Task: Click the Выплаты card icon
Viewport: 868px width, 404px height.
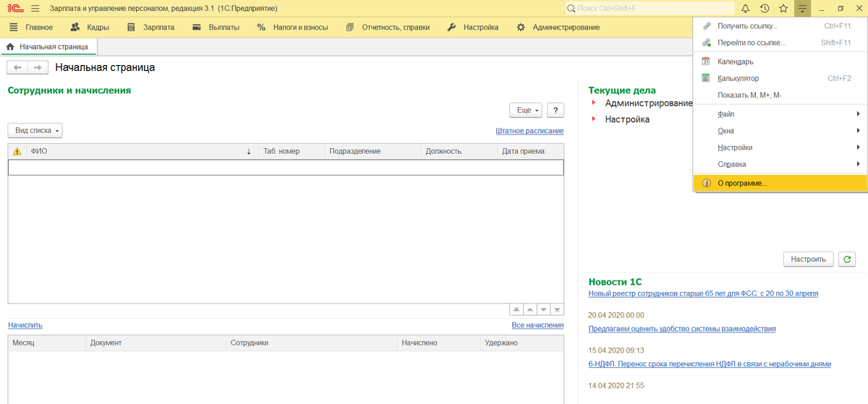Action: click(x=196, y=27)
